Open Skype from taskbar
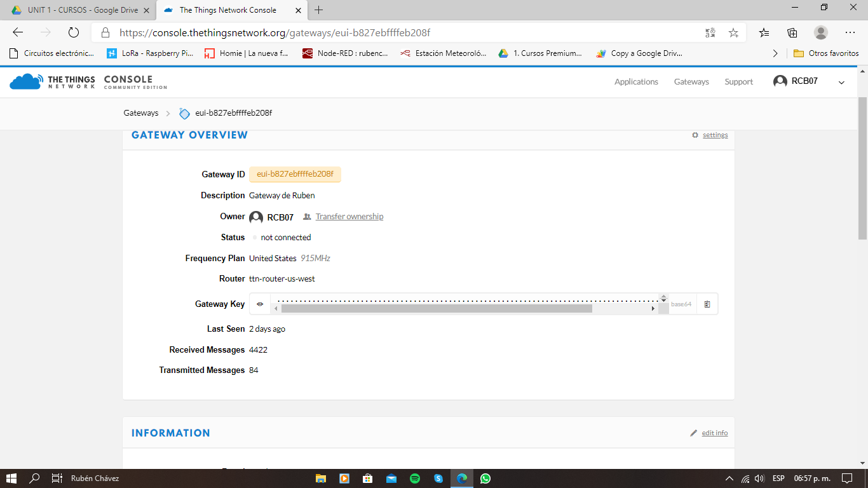Viewport: 868px width, 488px height. [438, 478]
